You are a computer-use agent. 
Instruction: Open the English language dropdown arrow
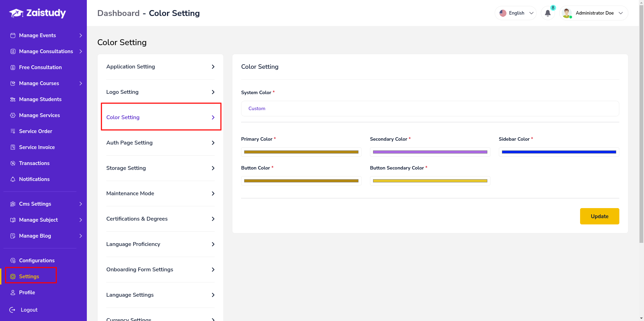pos(531,13)
